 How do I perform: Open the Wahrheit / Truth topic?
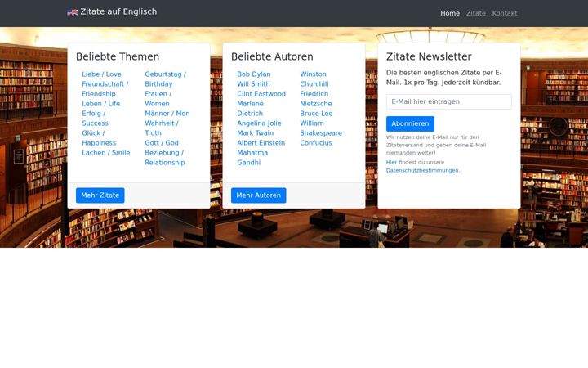click(x=162, y=128)
